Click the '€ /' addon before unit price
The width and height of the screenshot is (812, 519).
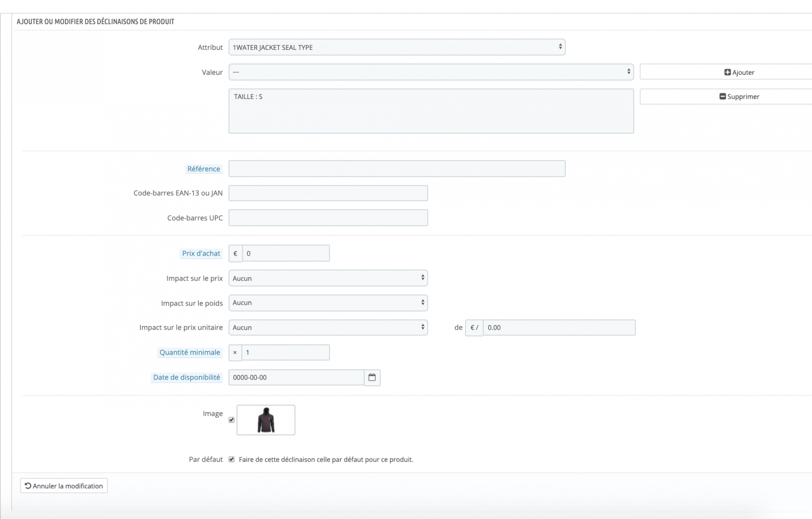click(x=474, y=328)
